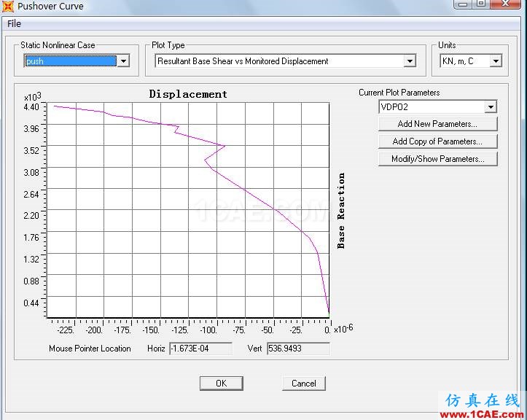
Task: Click the 0.44 y-axis tick label
Action: click(x=31, y=303)
